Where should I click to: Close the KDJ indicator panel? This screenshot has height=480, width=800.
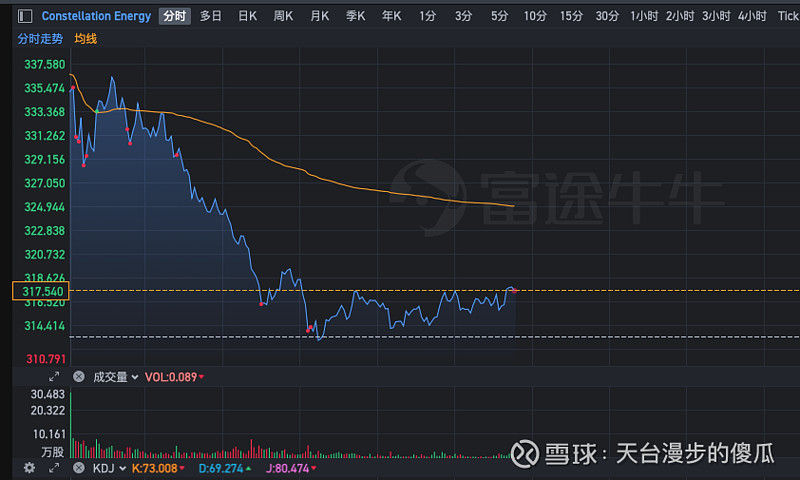click(79, 468)
